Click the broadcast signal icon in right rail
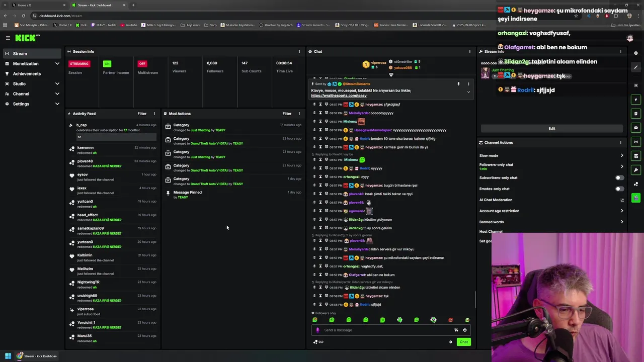 636,142
